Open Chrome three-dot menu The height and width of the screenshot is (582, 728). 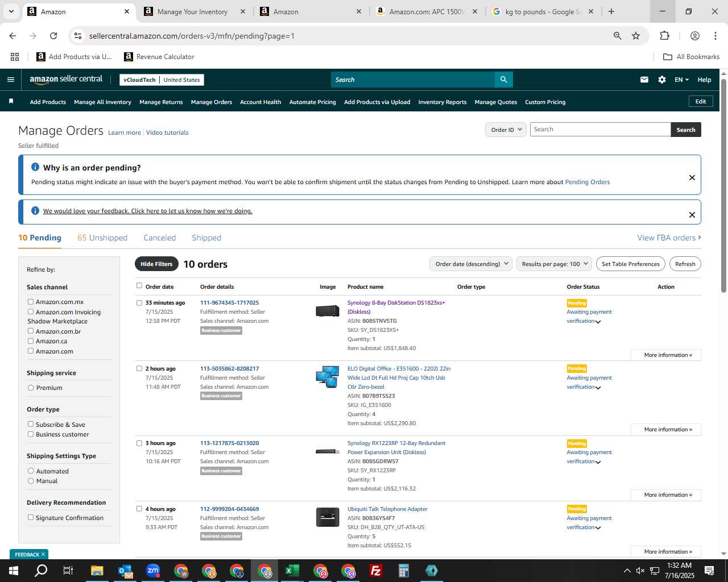(715, 36)
